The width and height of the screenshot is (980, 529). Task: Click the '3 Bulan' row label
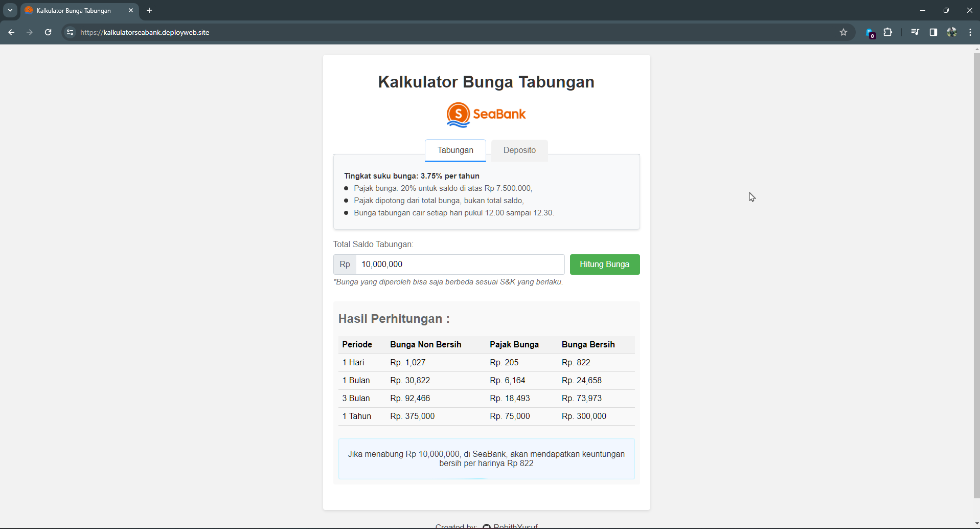(x=356, y=399)
